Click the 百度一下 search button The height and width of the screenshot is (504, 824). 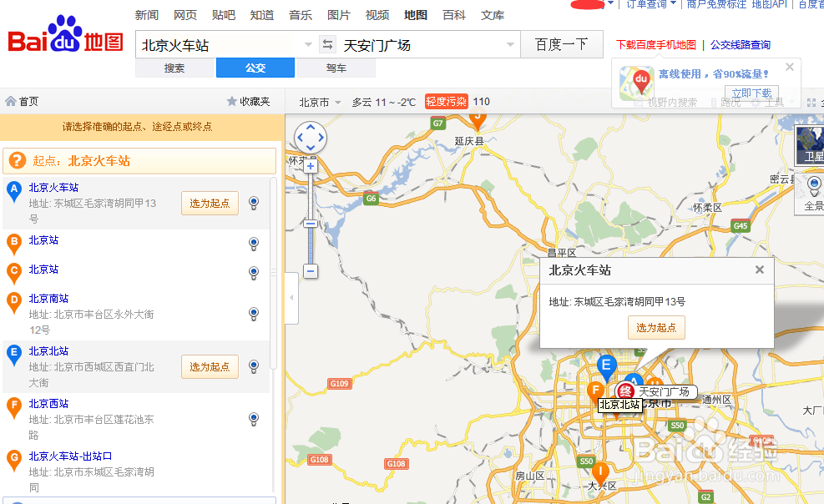tap(562, 44)
